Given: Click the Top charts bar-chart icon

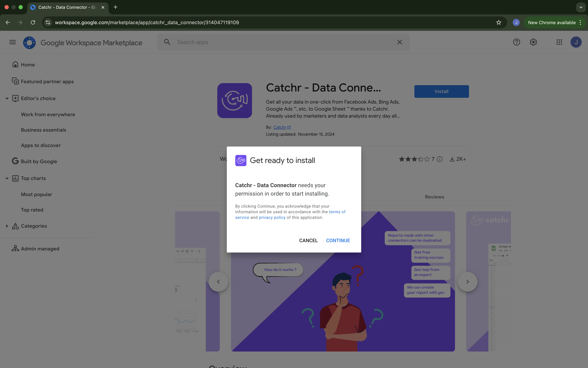Looking at the screenshot, I should 15,178.
